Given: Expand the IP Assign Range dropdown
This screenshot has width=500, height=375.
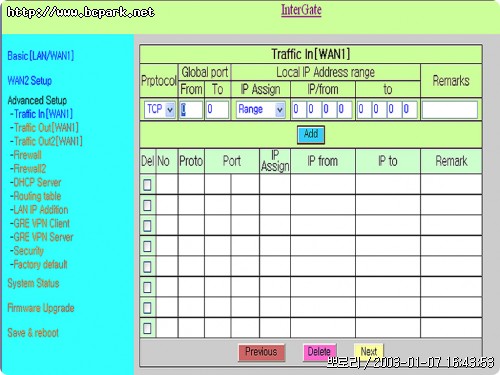Looking at the screenshot, I should point(261,109).
